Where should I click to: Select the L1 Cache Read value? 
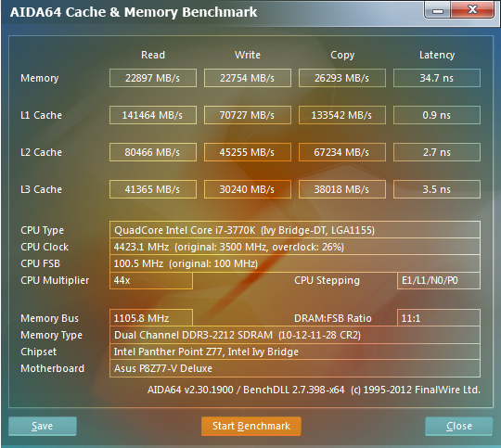click(153, 115)
